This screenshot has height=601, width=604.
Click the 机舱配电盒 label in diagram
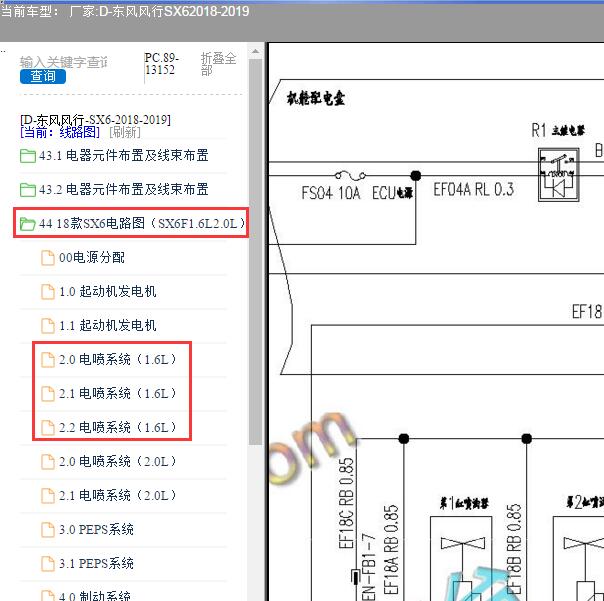[x=315, y=98]
